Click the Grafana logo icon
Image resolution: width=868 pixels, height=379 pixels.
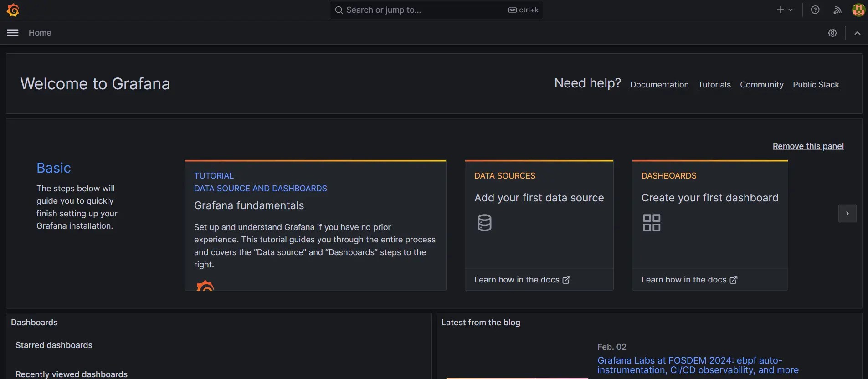click(x=13, y=10)
